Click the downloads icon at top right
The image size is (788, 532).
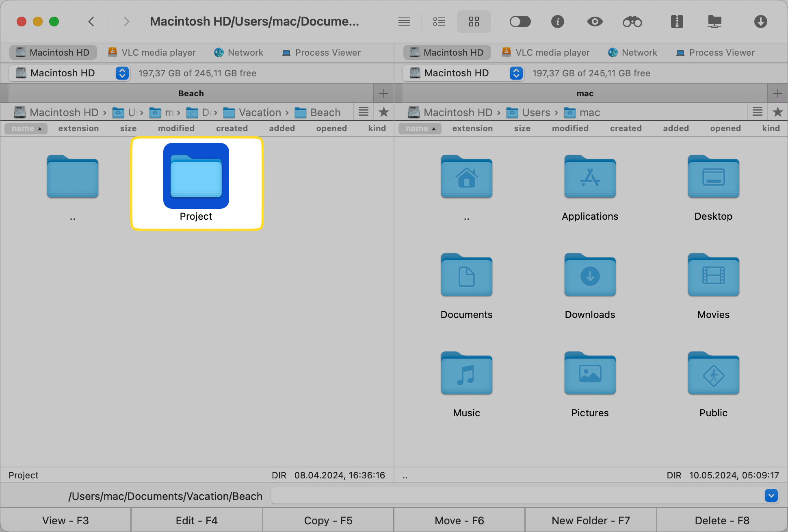coord(761,22)
